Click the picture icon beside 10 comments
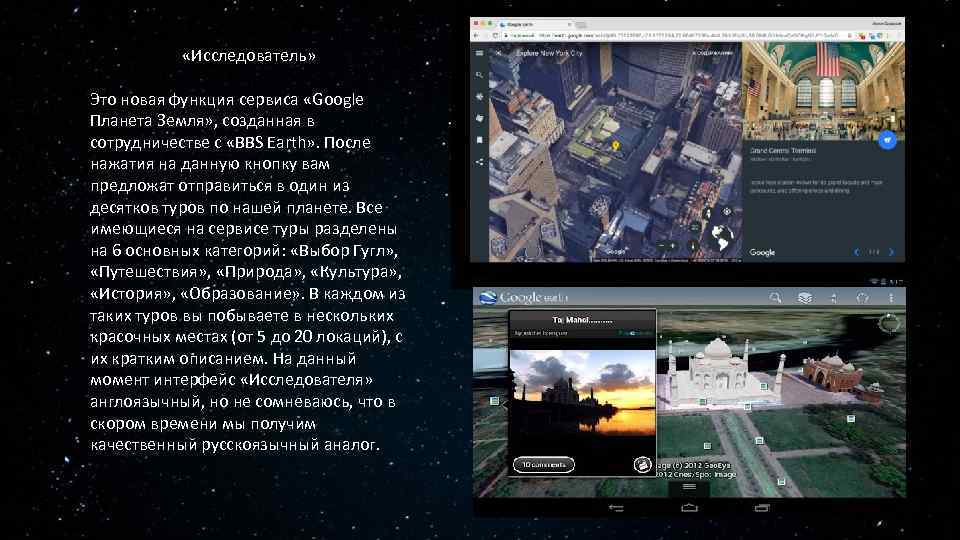Screen dimensions: 960x540 [642, 465]
